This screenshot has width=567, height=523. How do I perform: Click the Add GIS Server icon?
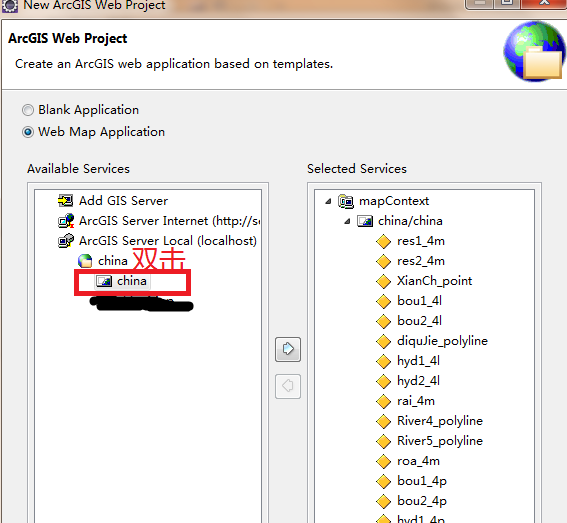[65, 200]
